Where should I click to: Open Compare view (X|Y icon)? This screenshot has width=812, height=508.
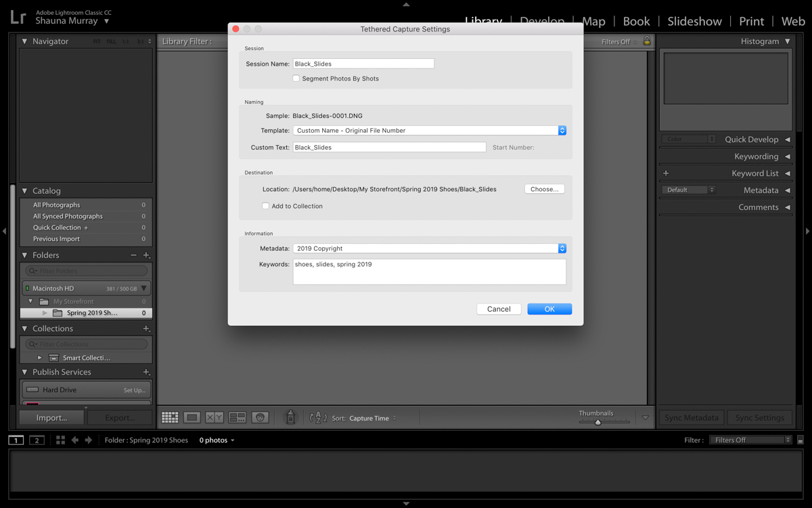(215, 418)
